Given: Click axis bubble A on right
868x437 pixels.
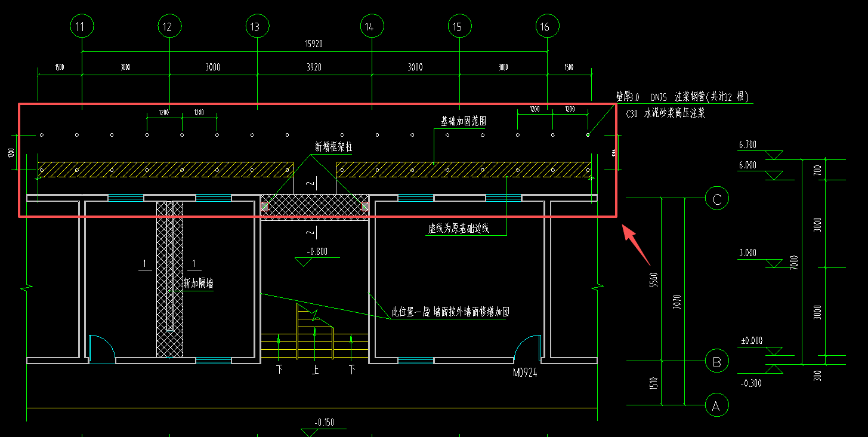Looking at the screenshot, I should [716, 406].
